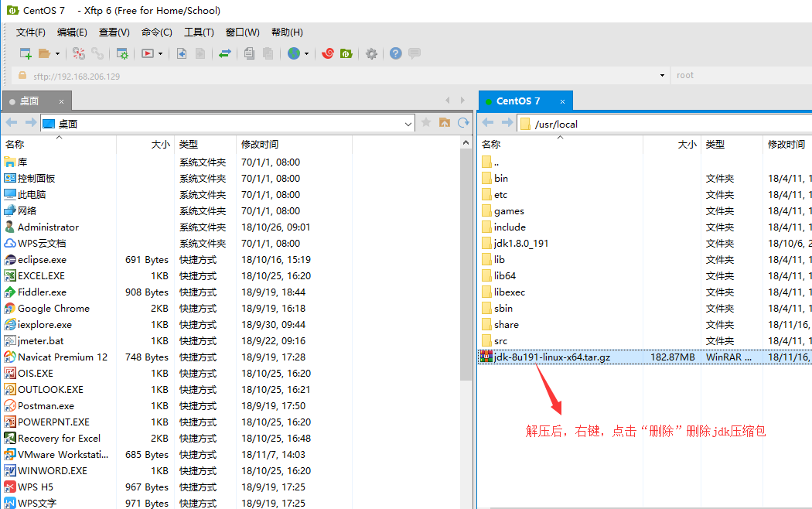Click local pane scroll-up arrow

[x=466, y=143]
